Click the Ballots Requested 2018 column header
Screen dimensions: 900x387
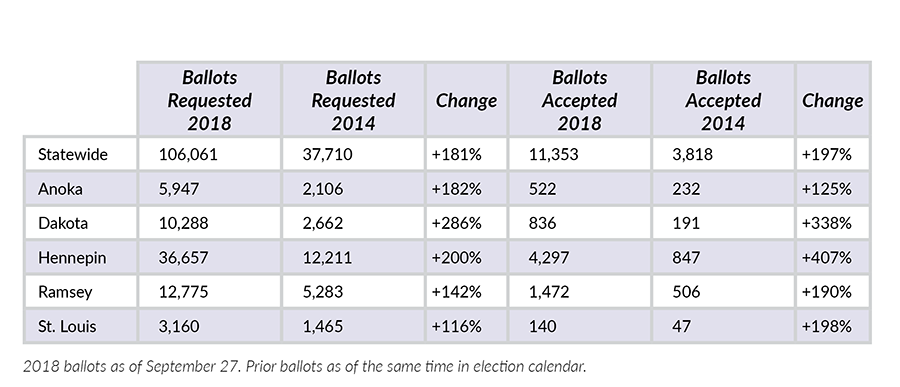point(210,100)
